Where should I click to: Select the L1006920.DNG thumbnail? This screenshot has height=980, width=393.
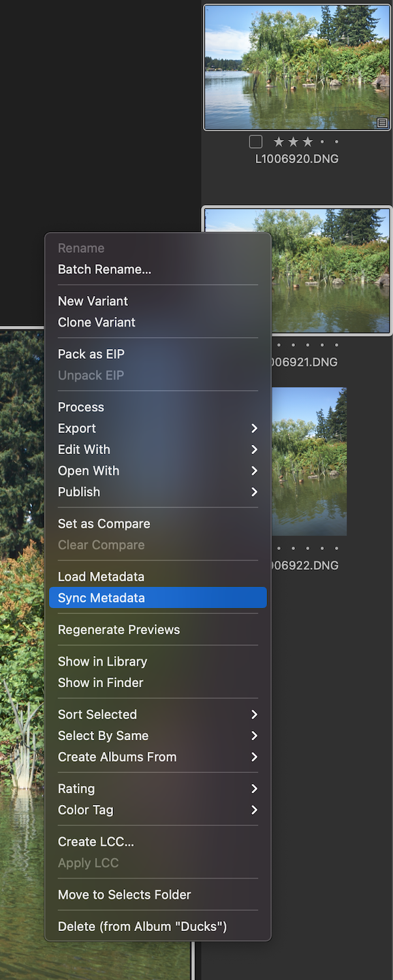coord(297,67)
